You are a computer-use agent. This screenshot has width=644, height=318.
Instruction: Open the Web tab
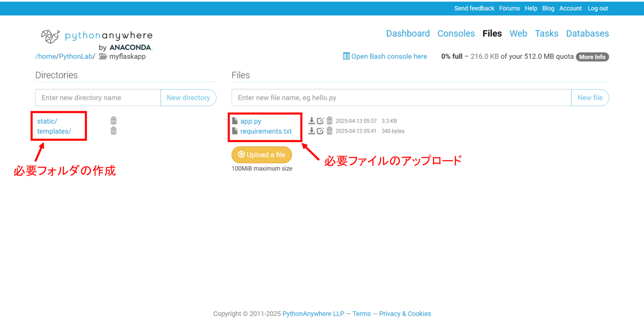(518, 34)
